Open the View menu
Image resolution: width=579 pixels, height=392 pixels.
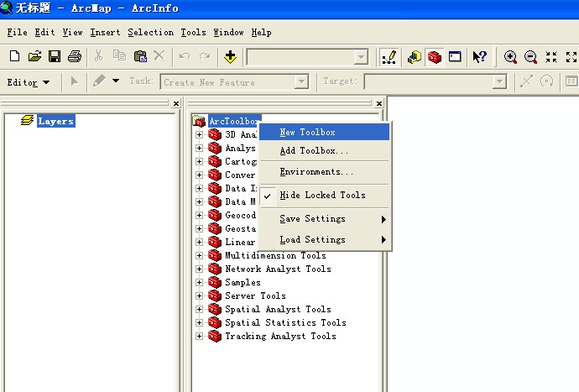(72, 33)
